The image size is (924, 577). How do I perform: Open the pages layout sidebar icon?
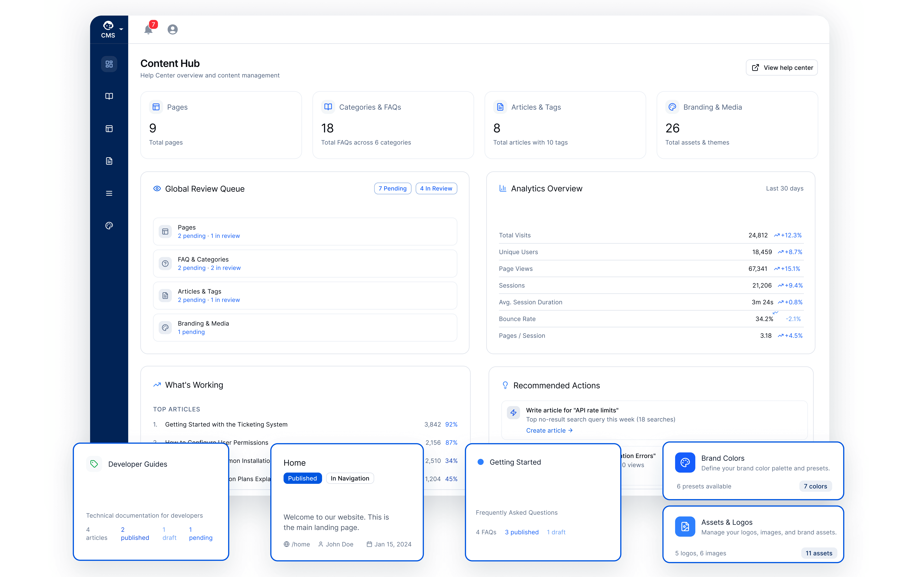coord(109,129)
